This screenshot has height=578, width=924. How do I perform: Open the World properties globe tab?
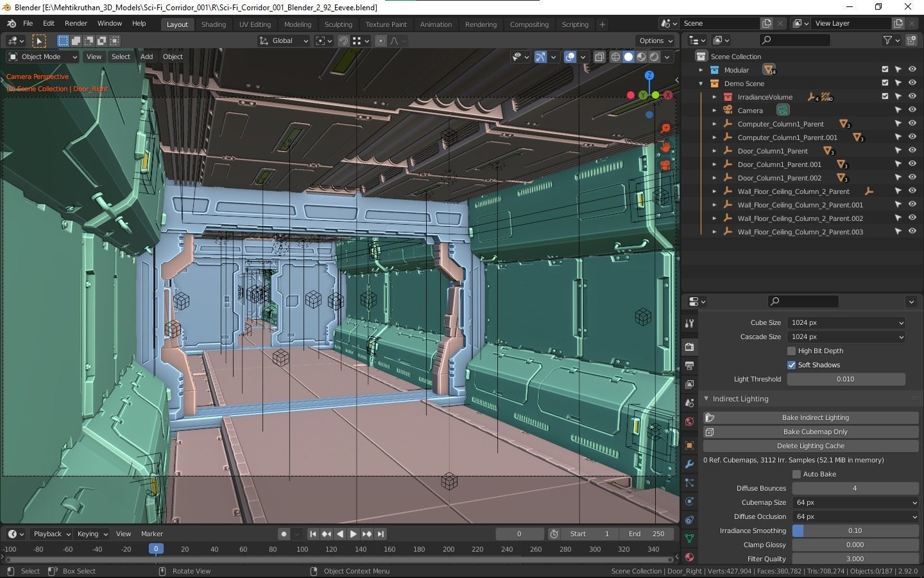click(689, 421)
